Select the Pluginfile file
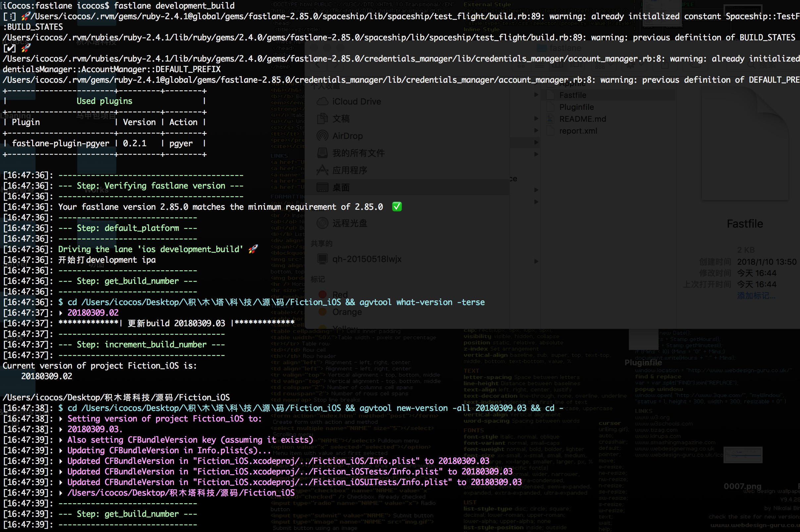800x532 pixels. 576,107
